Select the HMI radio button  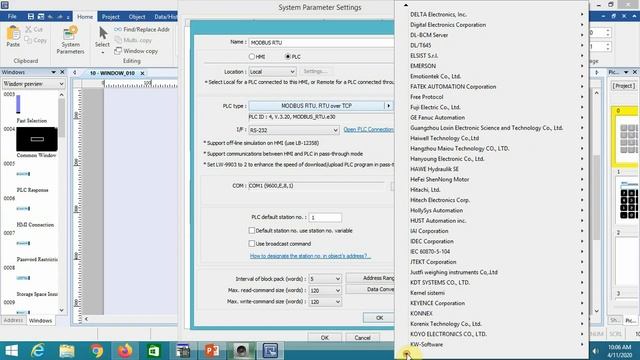pyautogui.click(x=252, y=57)
